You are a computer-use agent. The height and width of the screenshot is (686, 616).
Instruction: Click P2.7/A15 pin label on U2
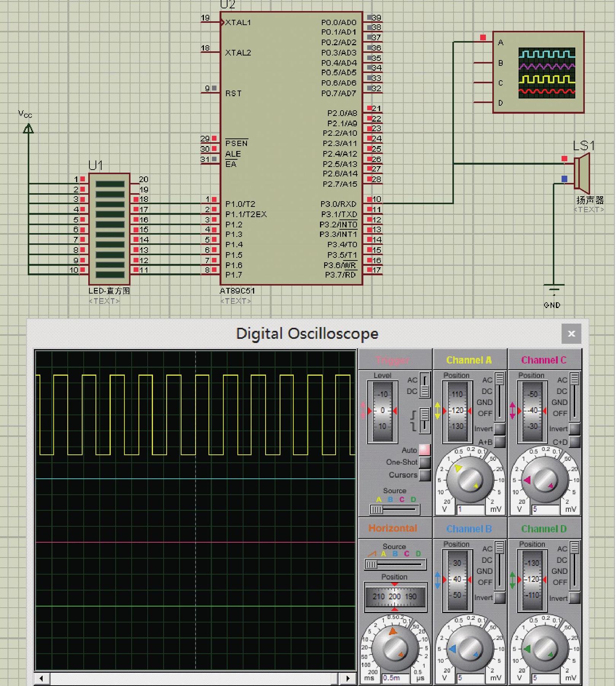point(340,184)
